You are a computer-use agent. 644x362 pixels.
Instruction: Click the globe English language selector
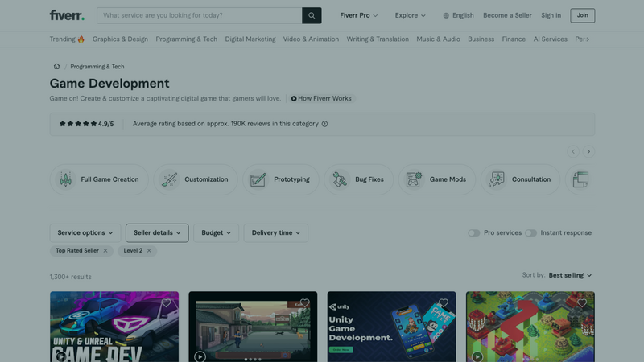click(458, 15)
